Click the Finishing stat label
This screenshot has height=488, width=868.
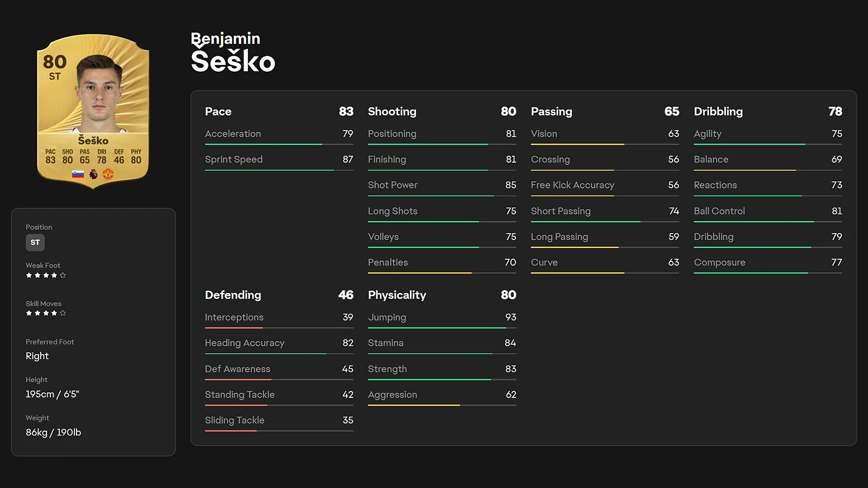click(x=387, y=159)
